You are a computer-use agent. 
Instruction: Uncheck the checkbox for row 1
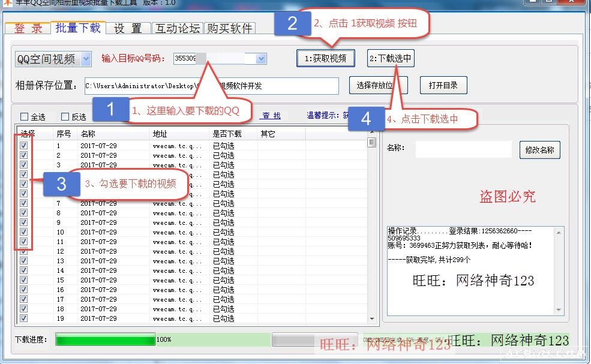tap(24, 146)
